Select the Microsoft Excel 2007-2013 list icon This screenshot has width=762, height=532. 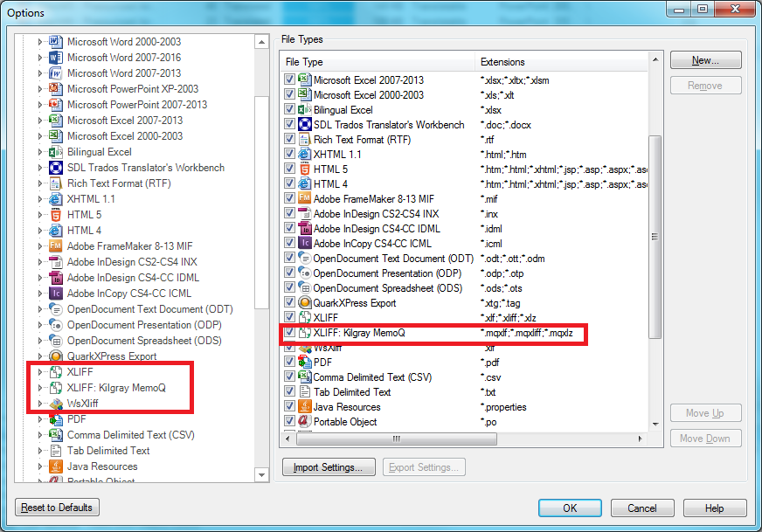point(305,79)
